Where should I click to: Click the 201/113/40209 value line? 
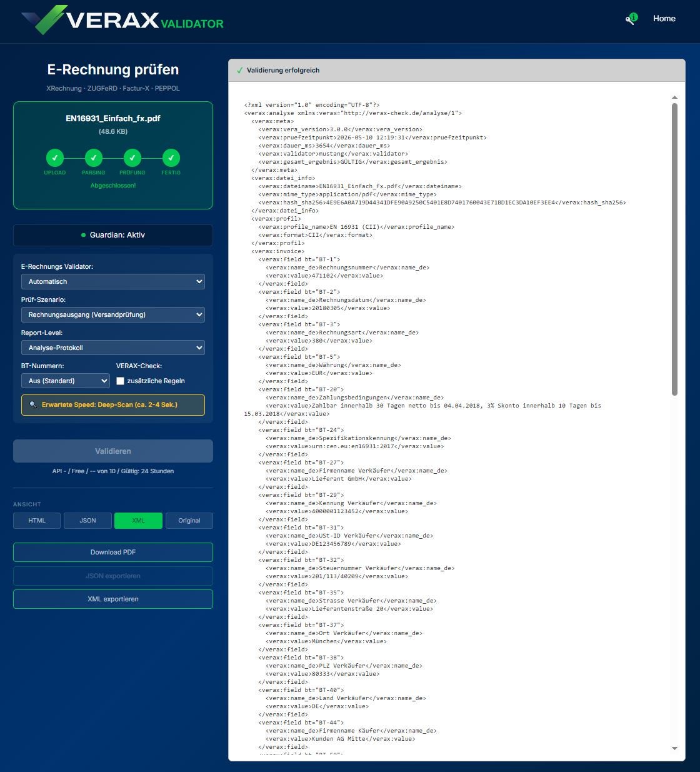click(x=337, y=576)
